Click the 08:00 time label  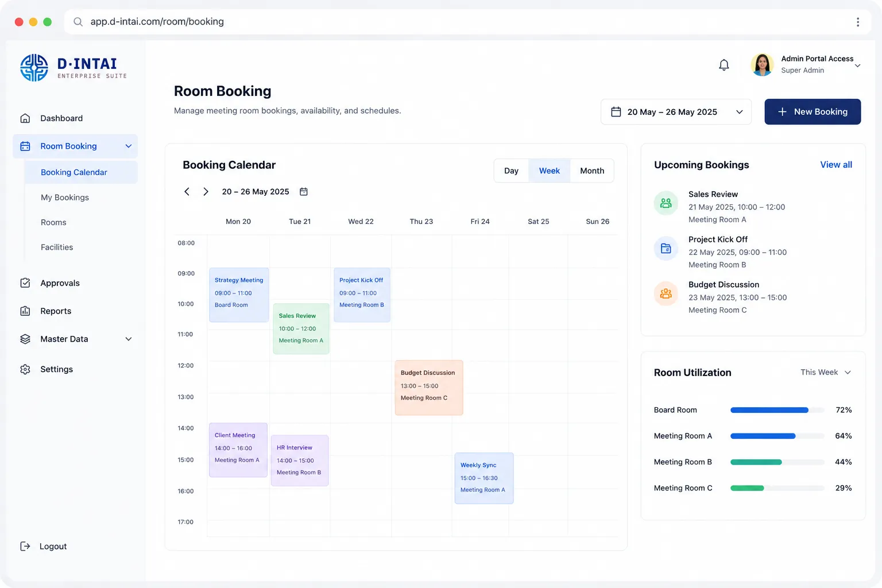[186, 243]
